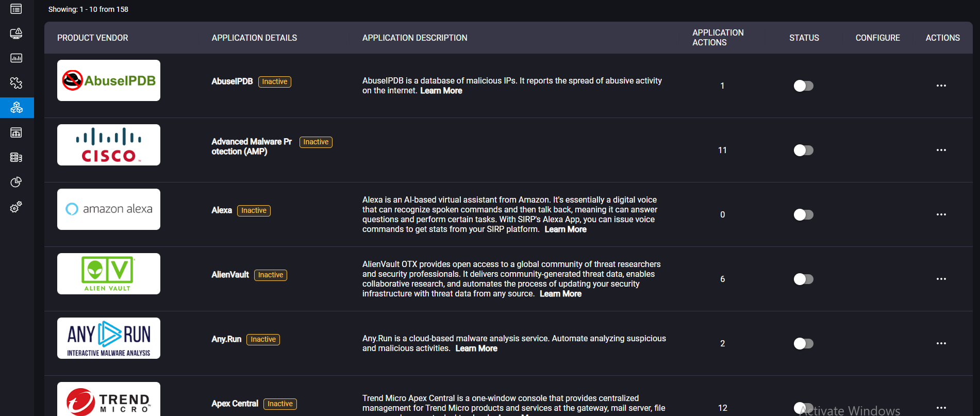This screenshot has width=980, height=416.
Task: Enable the AbuseIPDB status toggle
Action: 803,86
